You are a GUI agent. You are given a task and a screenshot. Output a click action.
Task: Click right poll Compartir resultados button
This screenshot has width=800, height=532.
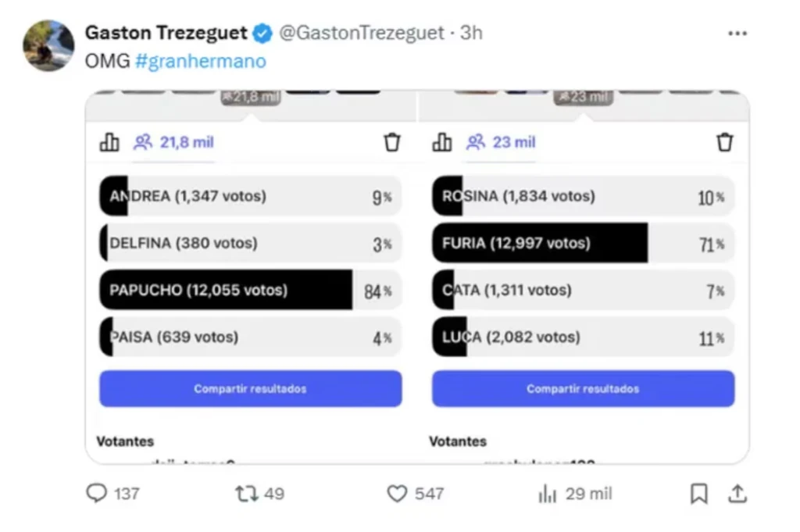[x=583, y=388]
